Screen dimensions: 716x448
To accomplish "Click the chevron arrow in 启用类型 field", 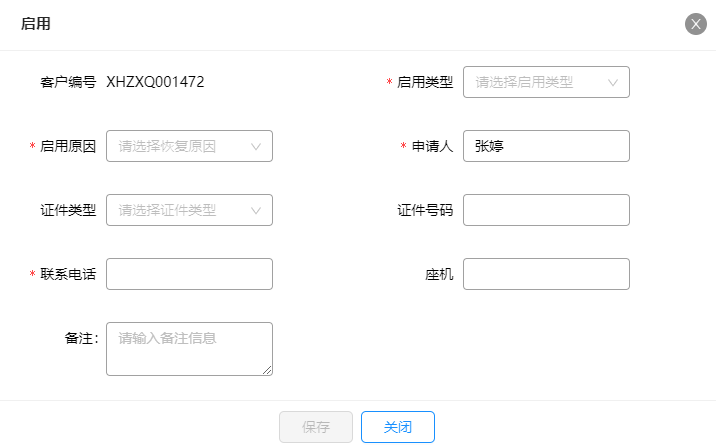I will click(613, 83).
